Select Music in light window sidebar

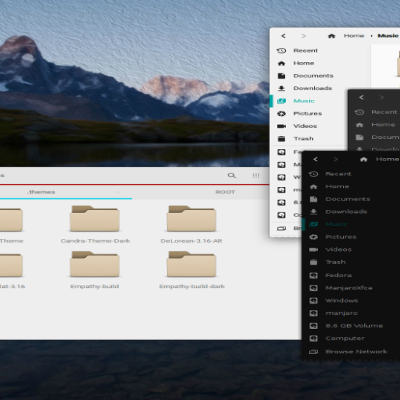(x=305, y=101)
